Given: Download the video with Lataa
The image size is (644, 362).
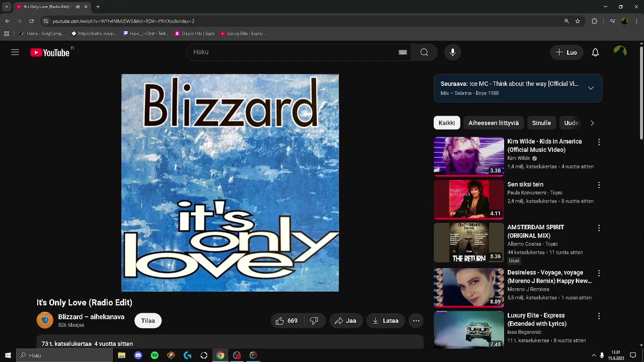Looking at the screenshot, I should [x=385, y=321].
